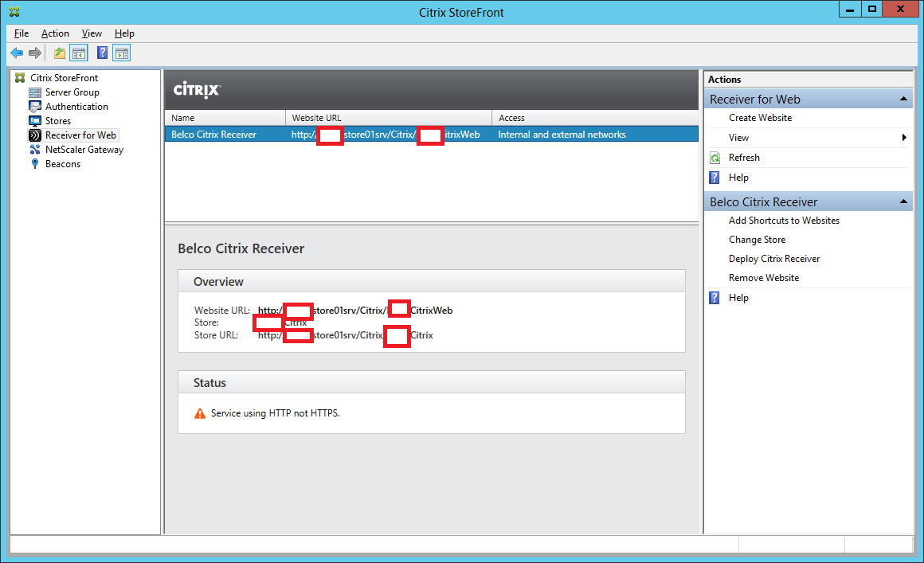Maximize the Citrix StoreFront window
Screen dimensions: 924x563
872,9
